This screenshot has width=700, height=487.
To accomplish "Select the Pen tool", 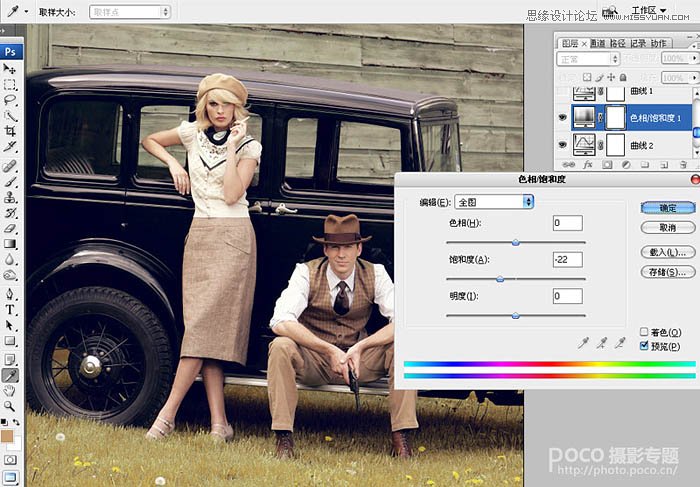I will click(x=9, y=294).
